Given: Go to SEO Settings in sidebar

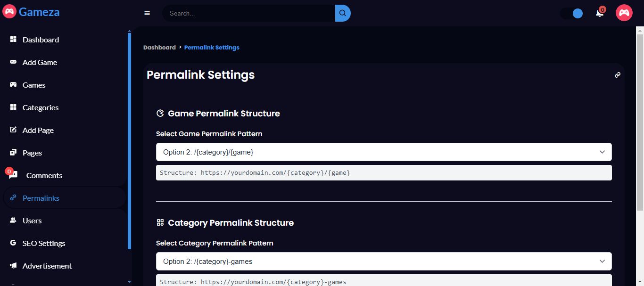Looking at the screenshot, I should pyautogui.click(x=44, y=244).
